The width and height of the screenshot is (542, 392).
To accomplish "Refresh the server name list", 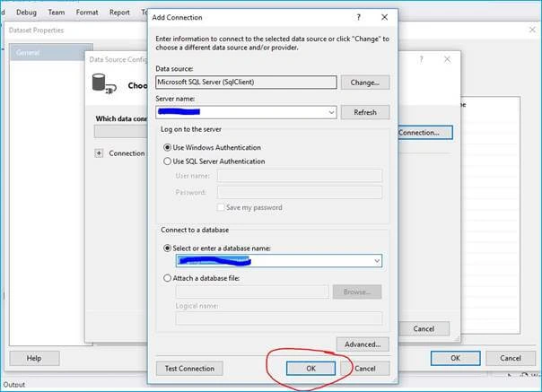I will 365,112.
